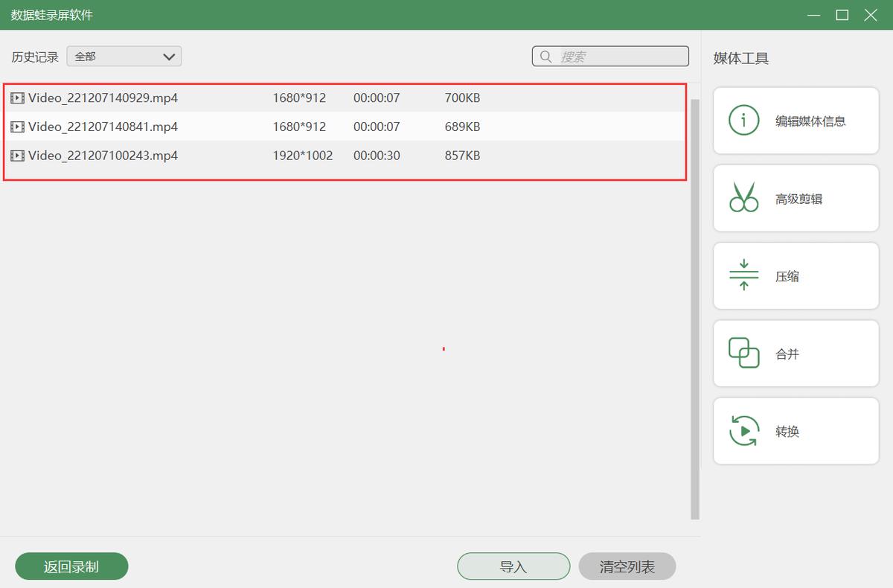
Task: Click the convert icon with play arrow
Action: pyautogui.click(x=743, y=431)
